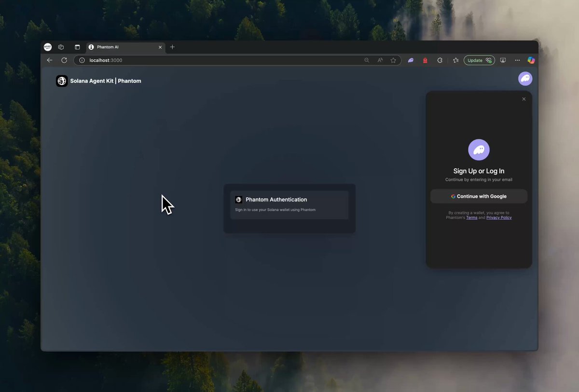Screen dimensions: 579x392
Task: Go back using the back arrow
Action: [x=50, y=60]
